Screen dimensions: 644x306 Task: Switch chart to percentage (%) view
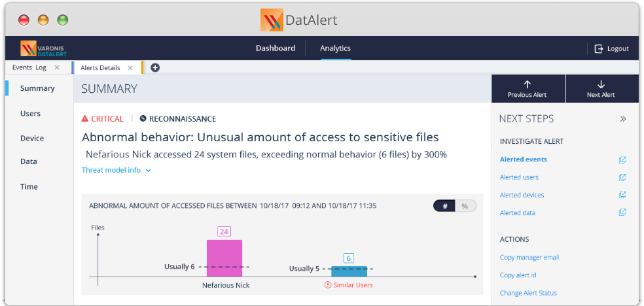click(465, 206)
